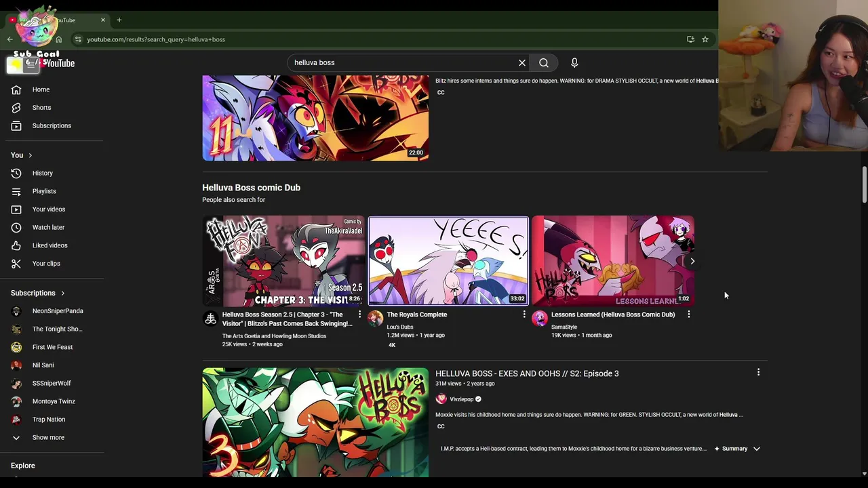Image resolution: width=868 pixels, height=488 pixels.
Task: Clear the search box with X
Action: (x=522, y=62)
